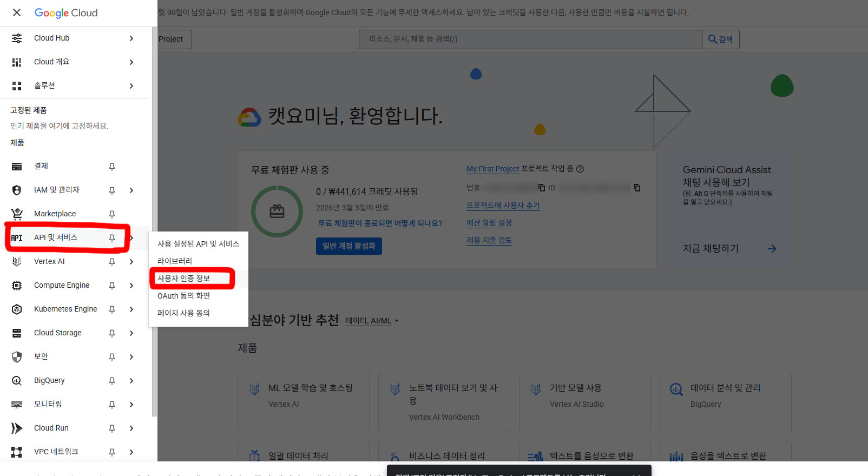
Task: Open the 기반 모델 사용 card
Action: pyautogui.click(x=585, y=402)
